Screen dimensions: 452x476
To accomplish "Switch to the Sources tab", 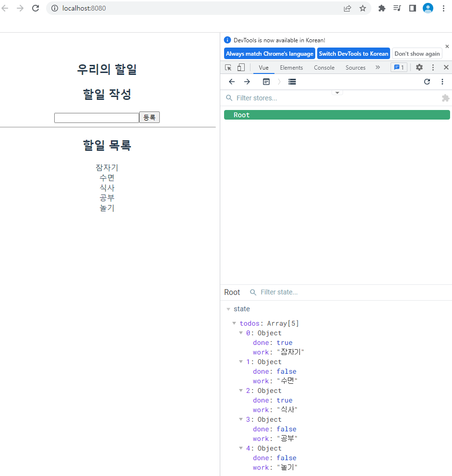I will tap(355, 67).
